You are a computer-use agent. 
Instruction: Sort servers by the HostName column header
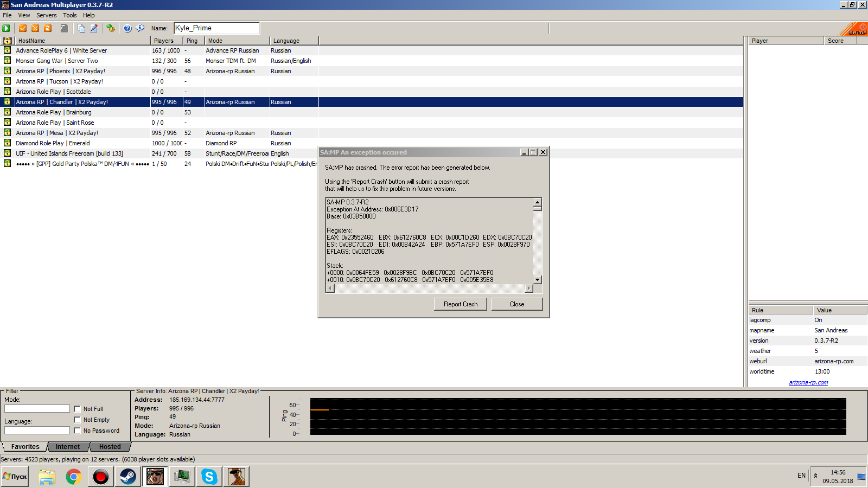point(82,41)
